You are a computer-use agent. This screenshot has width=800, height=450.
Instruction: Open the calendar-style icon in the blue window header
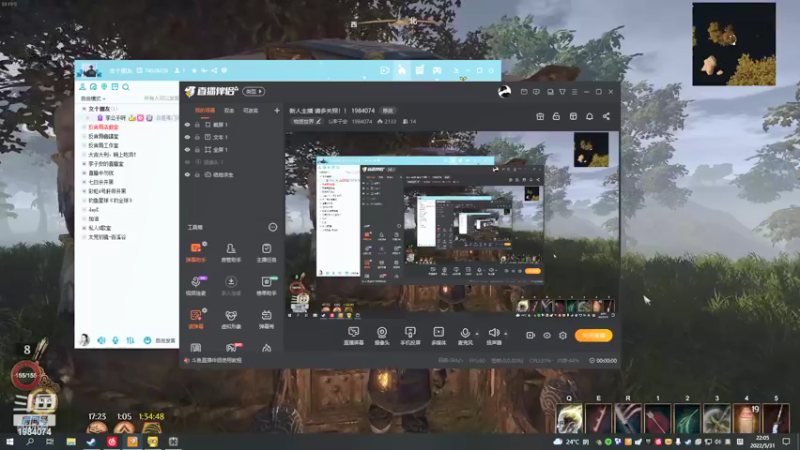pyautogui.click(x=419, y=70)
